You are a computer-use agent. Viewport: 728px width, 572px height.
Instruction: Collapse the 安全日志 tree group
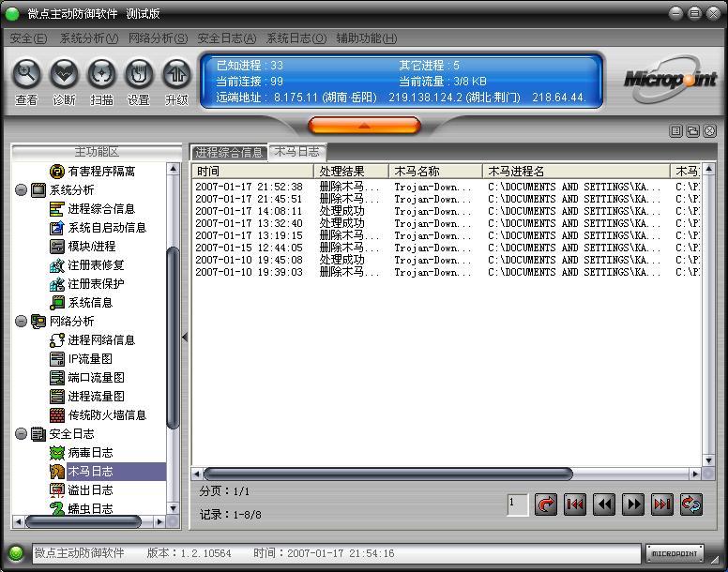(x=21, y=434)
